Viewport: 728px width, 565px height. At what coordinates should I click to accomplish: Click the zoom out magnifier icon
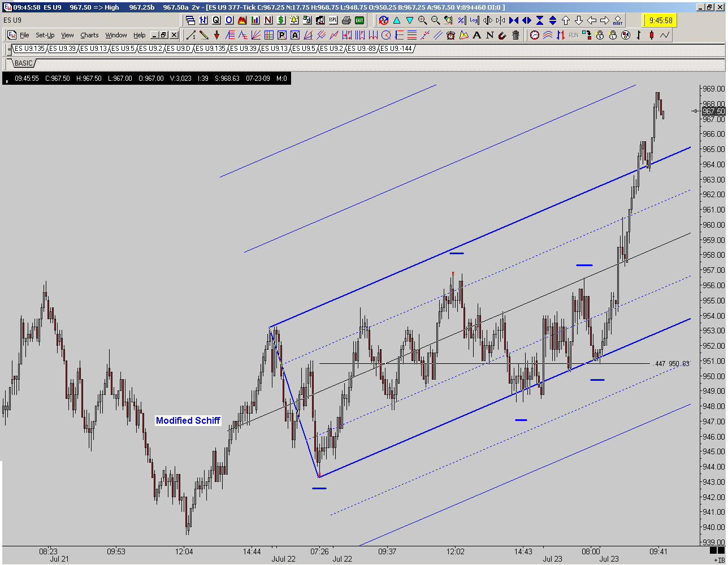pos(435,20)
